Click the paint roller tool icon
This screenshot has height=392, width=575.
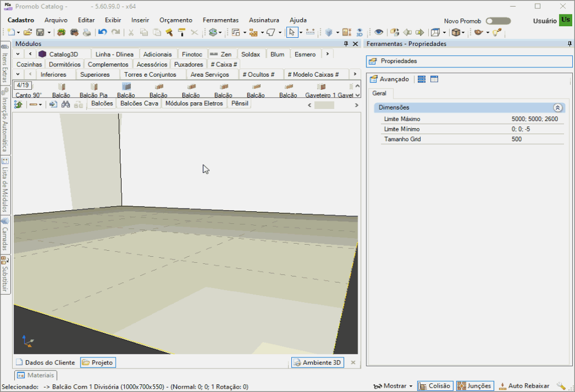point(181,32)
